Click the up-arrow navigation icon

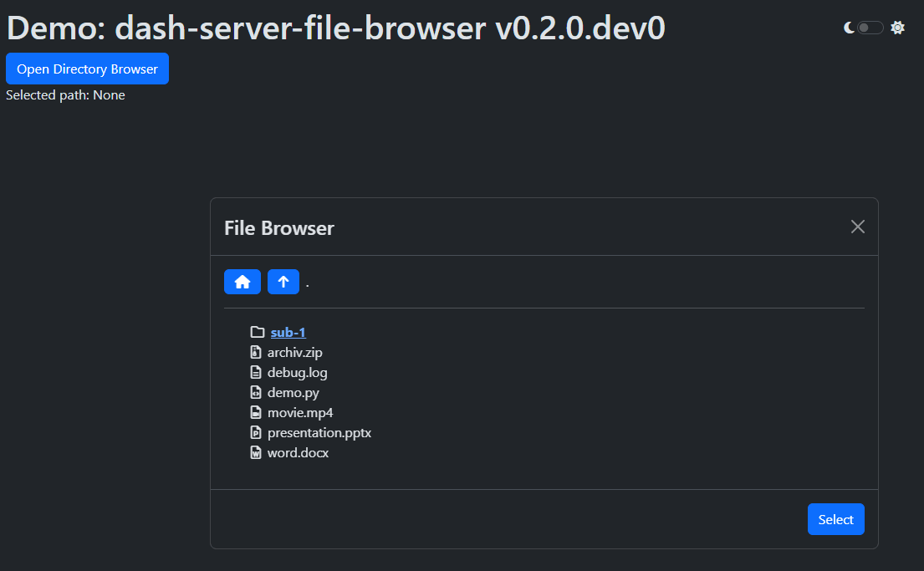(x=283, y=282)
